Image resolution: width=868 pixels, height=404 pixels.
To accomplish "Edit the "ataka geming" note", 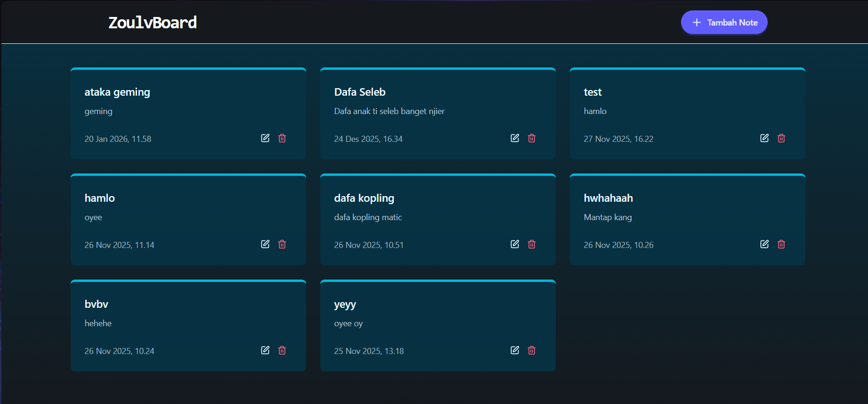I will [265, 138].
